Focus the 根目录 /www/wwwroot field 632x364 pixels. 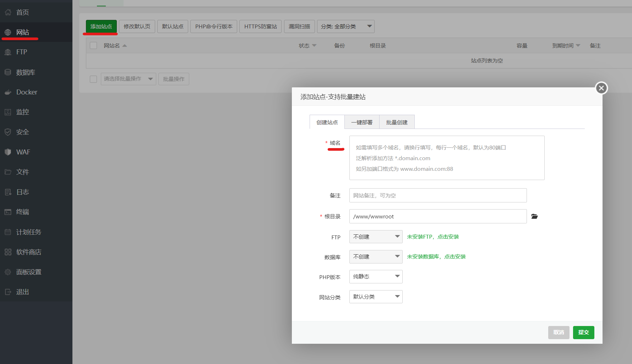pyautogui.click(x=438, y=216)
